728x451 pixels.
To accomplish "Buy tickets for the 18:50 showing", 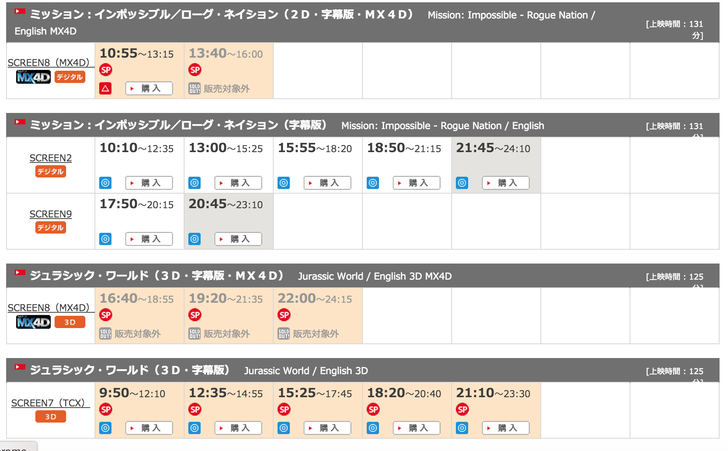I will tap(416, 183).
